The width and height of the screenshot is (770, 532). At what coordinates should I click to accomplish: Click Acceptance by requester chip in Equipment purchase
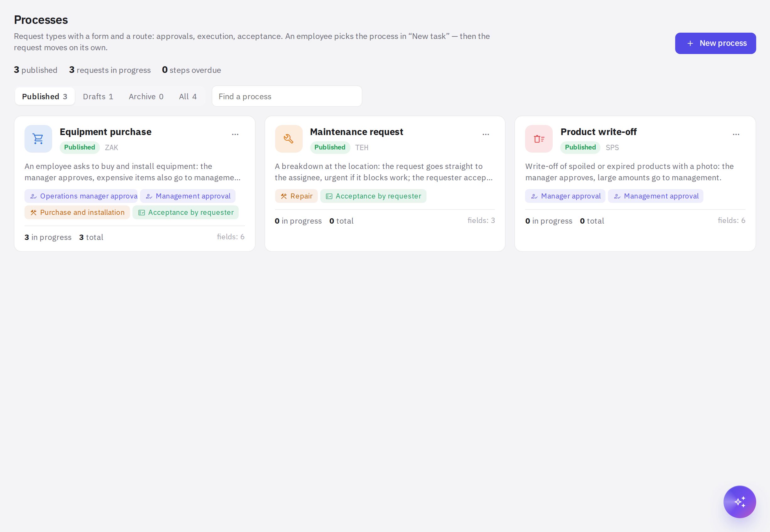[185, 212]
